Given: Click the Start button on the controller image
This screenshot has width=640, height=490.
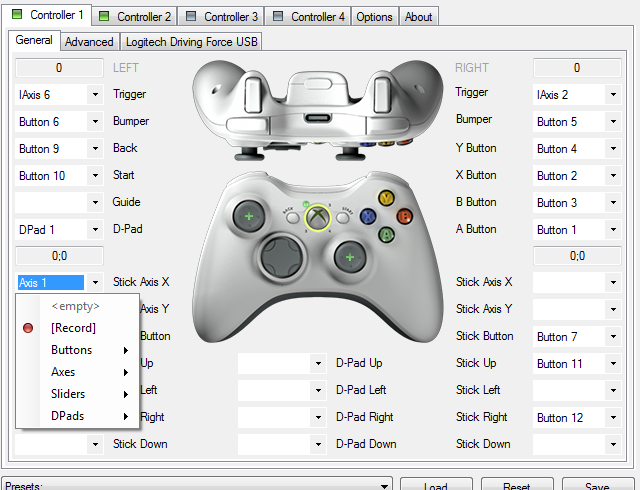Looking at the screenshot, I should [x=343, y=217].
